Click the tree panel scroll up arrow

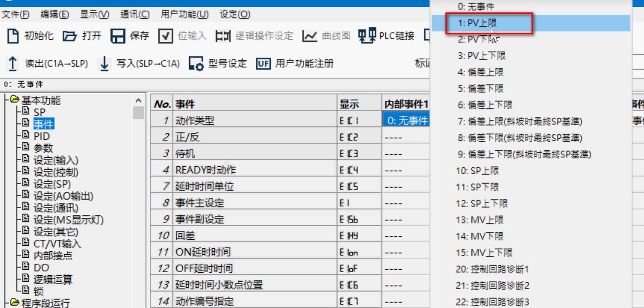[x=139, y=100]
